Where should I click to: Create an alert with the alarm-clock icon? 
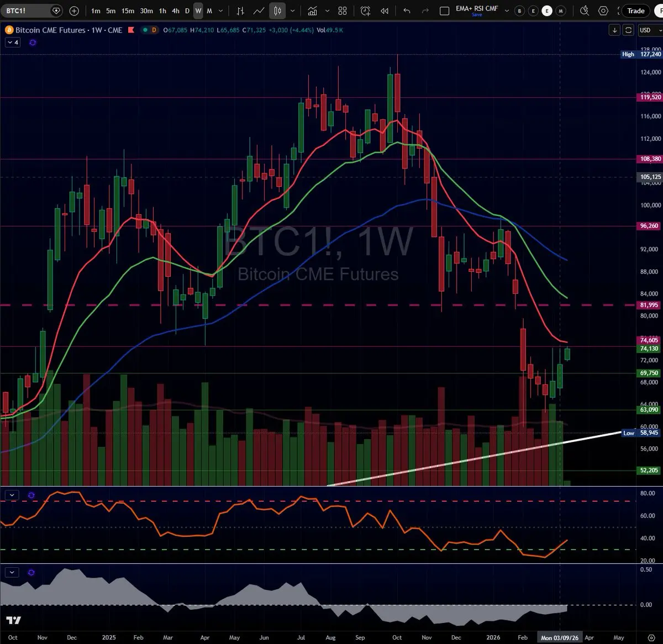click(x=365, y=10)
